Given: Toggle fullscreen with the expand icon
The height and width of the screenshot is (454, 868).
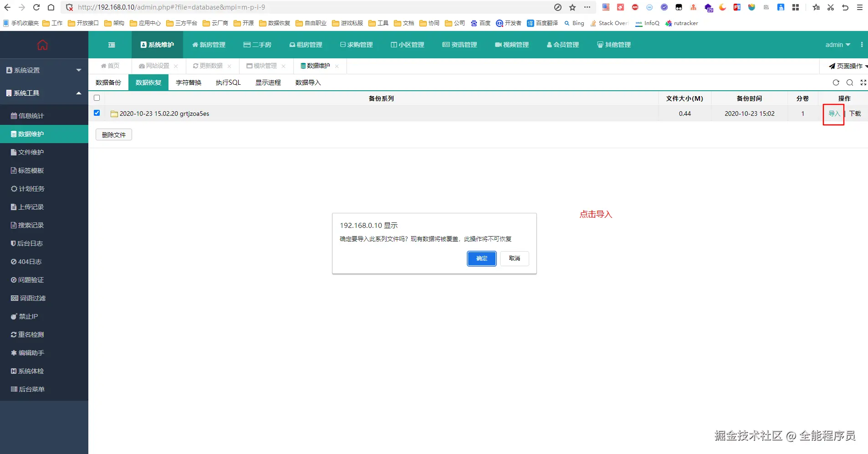Looking at the screenshot, I should click(x=863, y=83).
